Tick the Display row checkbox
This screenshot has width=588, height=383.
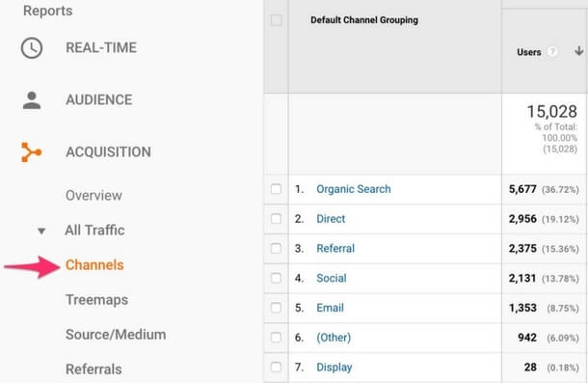coord(276,367)
